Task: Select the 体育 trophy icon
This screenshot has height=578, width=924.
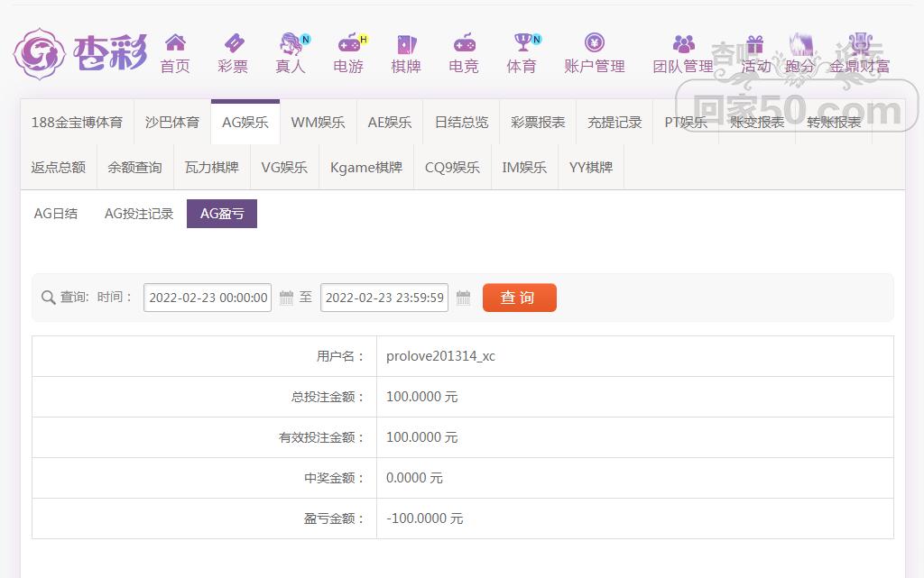Action: click(522, 43)
